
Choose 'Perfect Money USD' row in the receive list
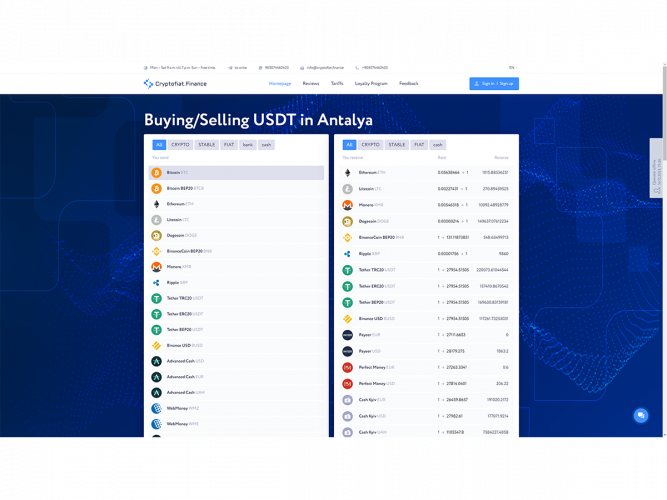click(426, 384)
